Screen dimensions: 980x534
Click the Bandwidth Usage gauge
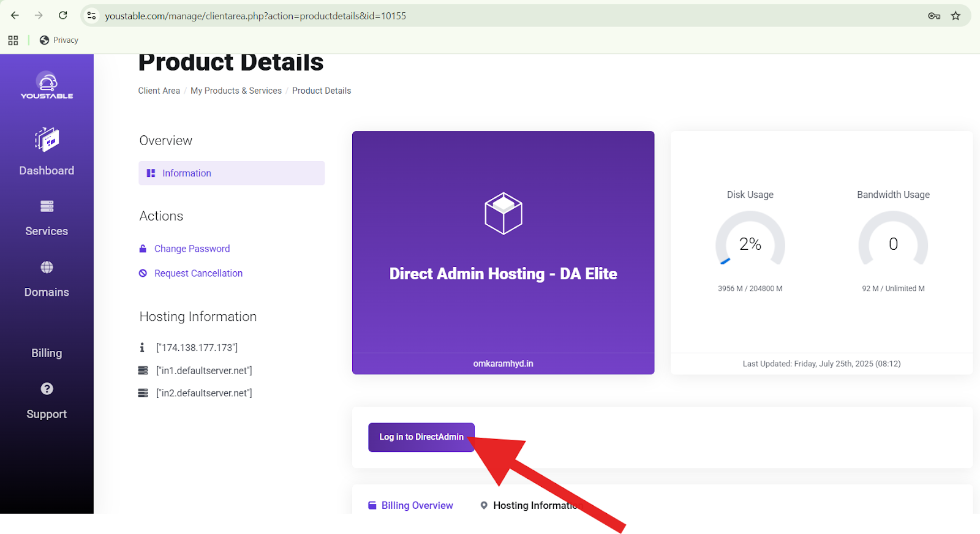tap(893, 239)
